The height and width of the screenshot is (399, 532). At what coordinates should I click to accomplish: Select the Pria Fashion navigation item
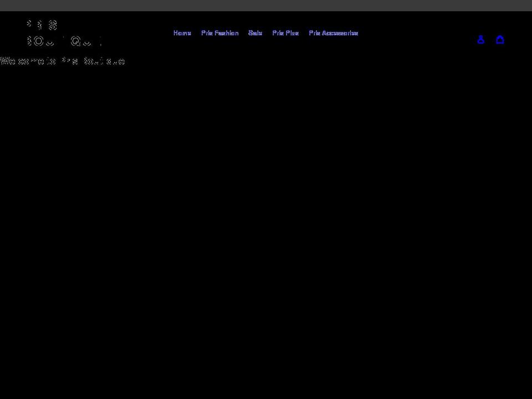coord(219,33)
